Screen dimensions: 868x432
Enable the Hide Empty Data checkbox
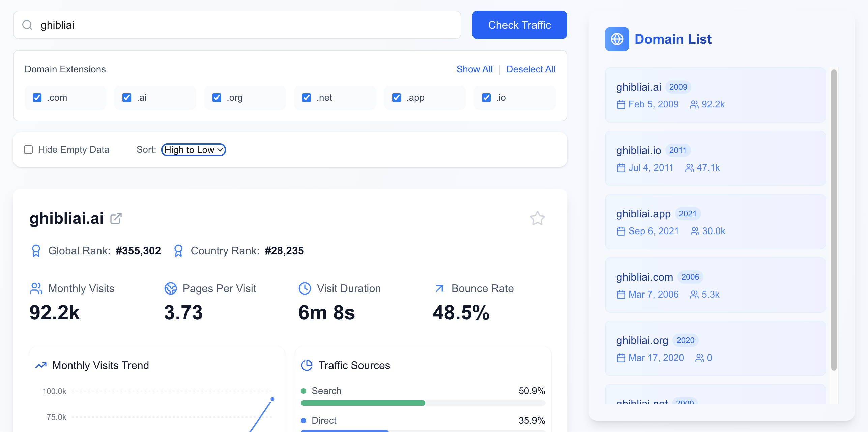(28, 150)
